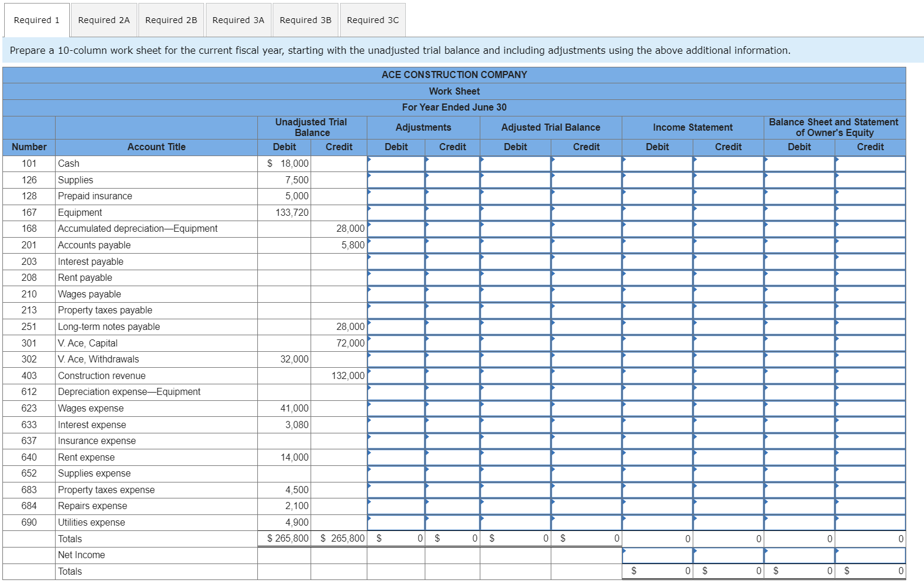Select Accounts payable Adjustments Credit cell
924x583 pixels.
[x=453, y=245]
